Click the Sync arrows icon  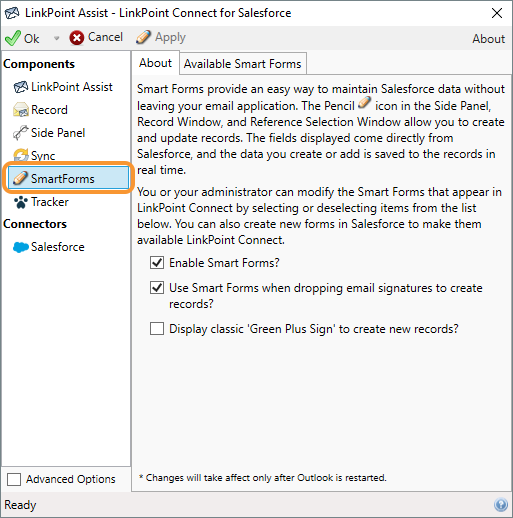click(x=21, y=155)
